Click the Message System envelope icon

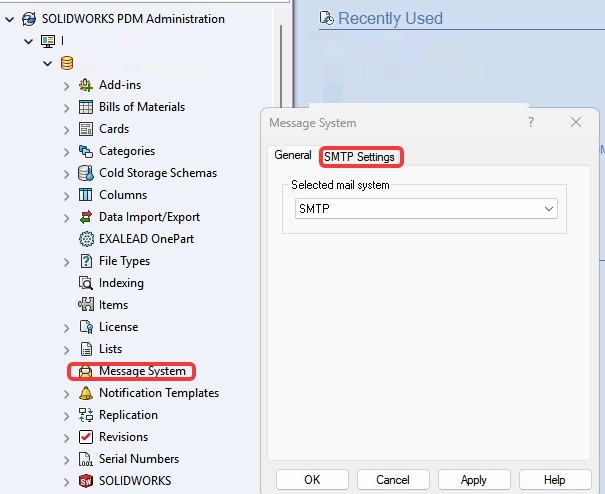pyautogui.click(x=85, y=371)
